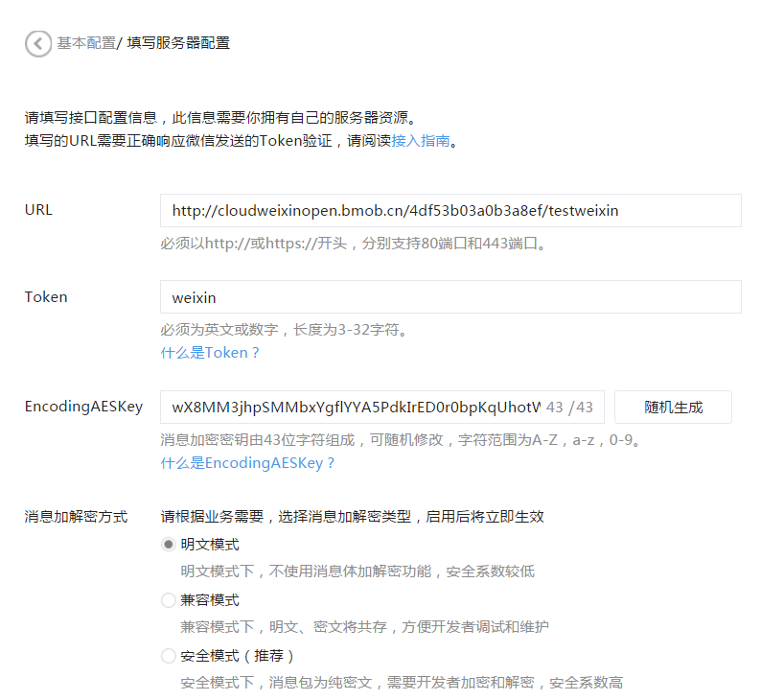784x700 pixels.
Task: Click the EncodingAESKey field label
Action: [83, 407]
